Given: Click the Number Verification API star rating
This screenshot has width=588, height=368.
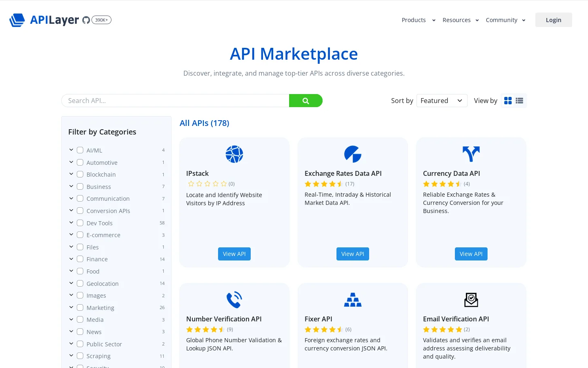Looking at the screenshot, I should [205, 330].
